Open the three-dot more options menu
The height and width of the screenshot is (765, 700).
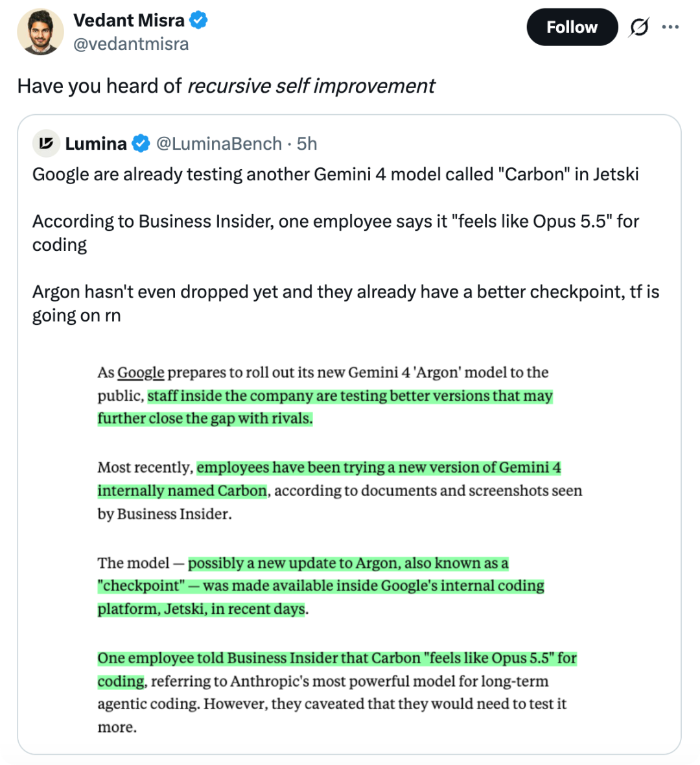pyautogui.click(x=670, y=27)
